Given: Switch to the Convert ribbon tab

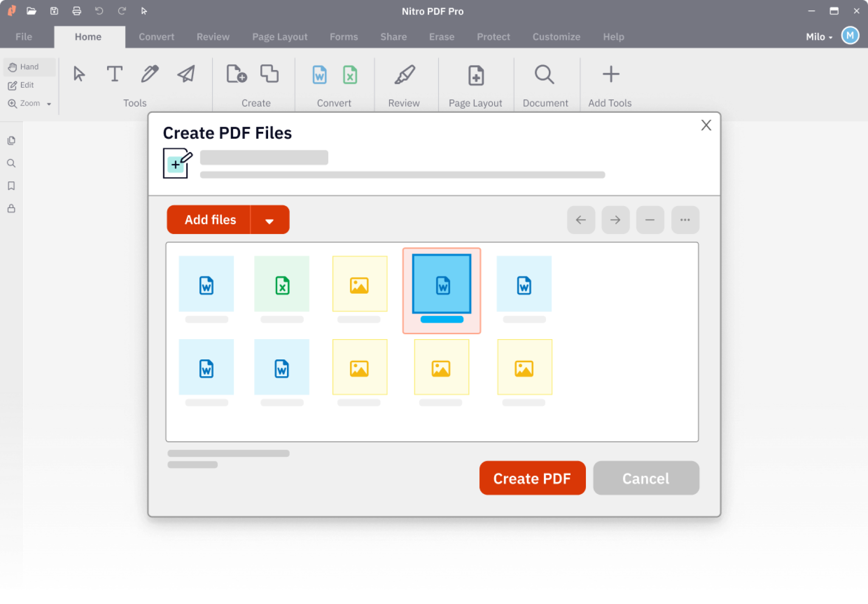Looking at the screenshot, I should 156,37.
